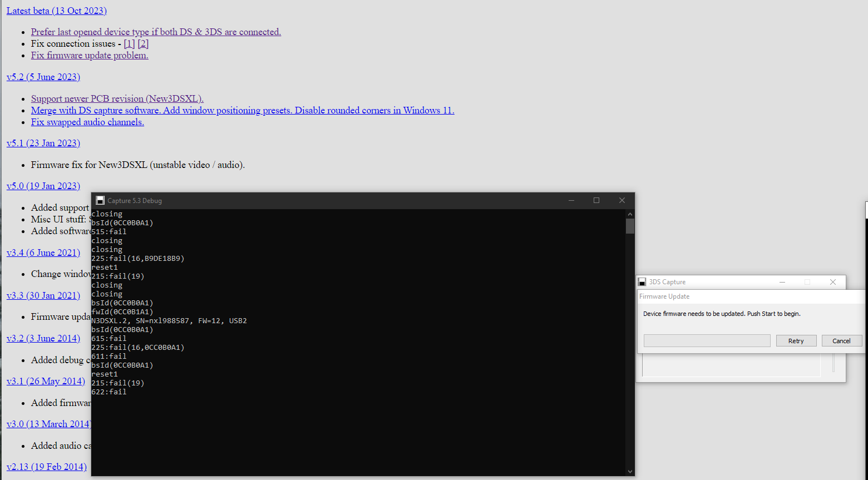Image resolution: width=868 pixels, height=480 pixels.
Task: Click 'Device firmware needs to be updated' message
Action: coord(722,314)
